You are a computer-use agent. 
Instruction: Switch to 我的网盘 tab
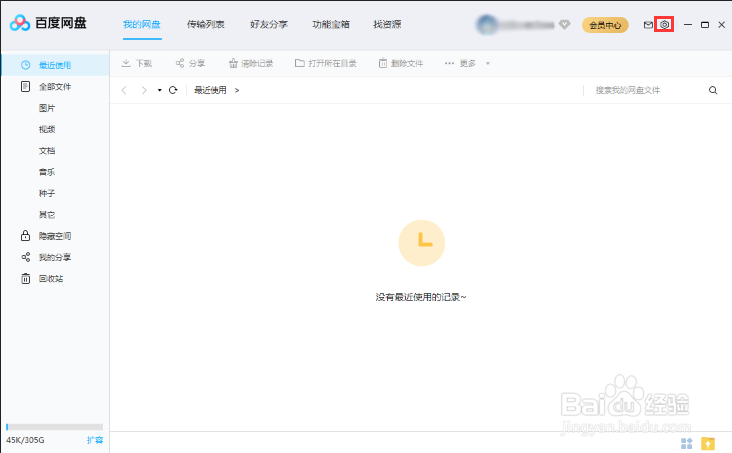(142, 24)
